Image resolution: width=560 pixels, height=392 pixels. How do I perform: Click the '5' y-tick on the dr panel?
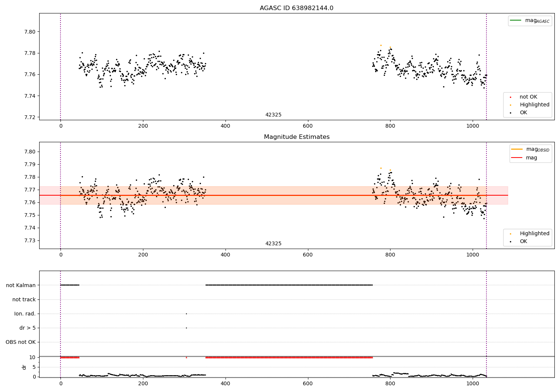(x=34, y=367)
